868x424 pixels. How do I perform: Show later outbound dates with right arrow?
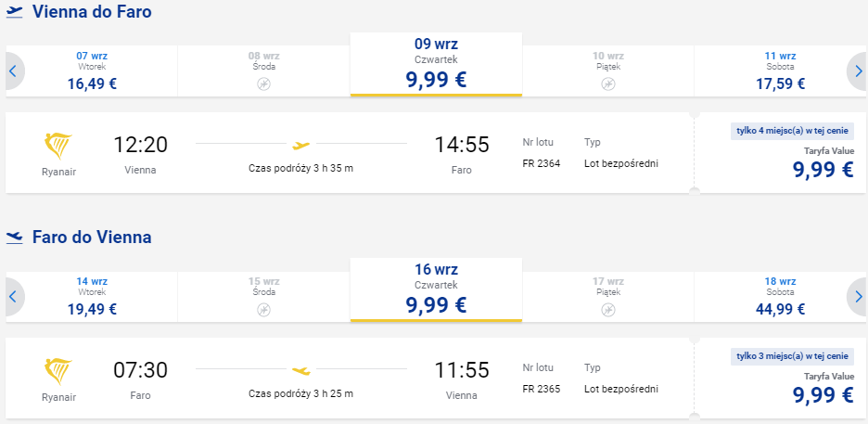coord(858,71)
